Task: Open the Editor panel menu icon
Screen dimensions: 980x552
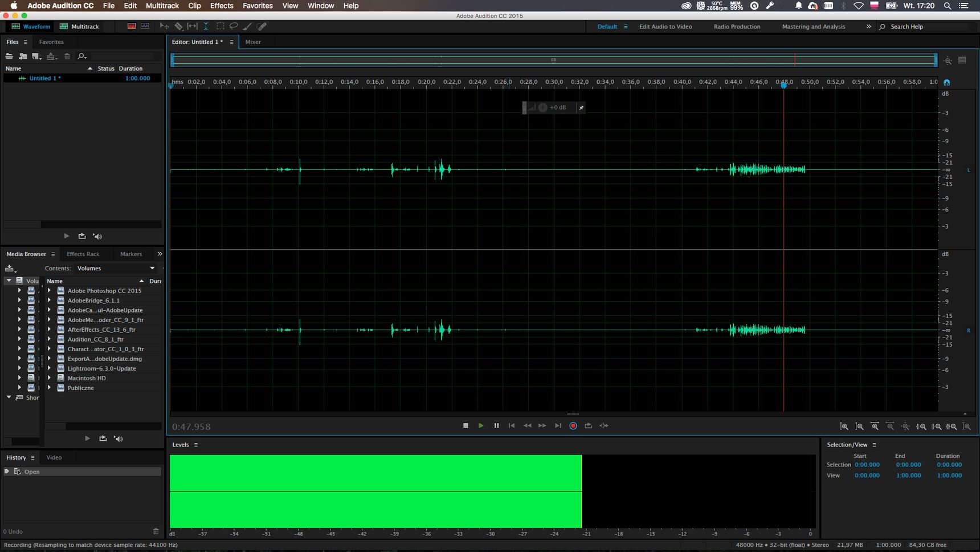Action: (231, 42)
